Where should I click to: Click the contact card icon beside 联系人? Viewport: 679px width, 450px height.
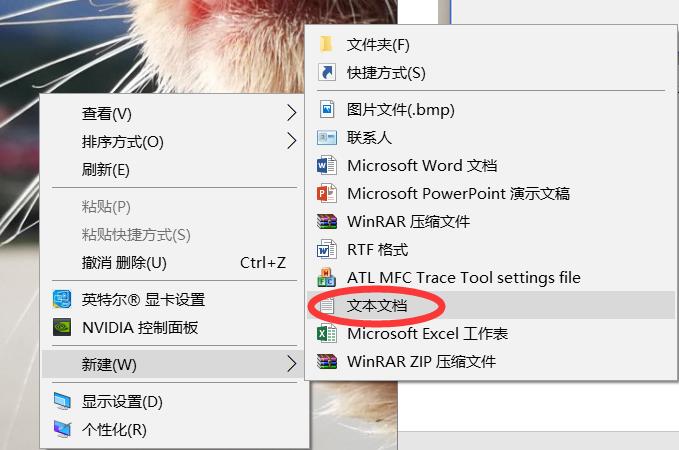click(327, 138)
